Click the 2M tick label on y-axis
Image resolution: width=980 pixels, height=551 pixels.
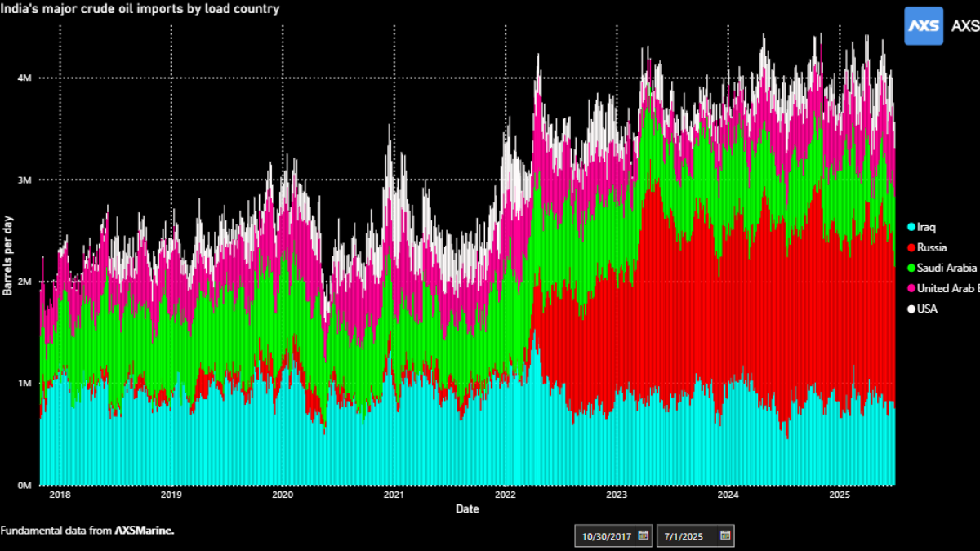click(x=23, y=282)
